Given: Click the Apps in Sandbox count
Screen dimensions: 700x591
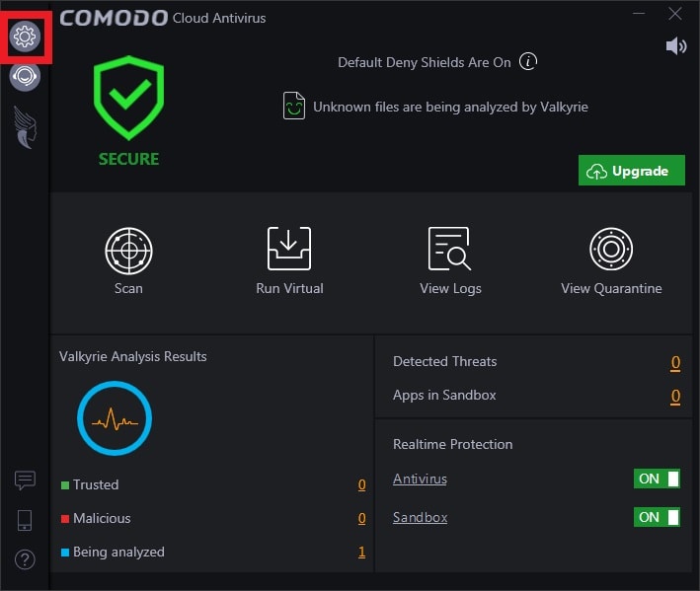Looking at the screenshot, I should pos(675,397).
